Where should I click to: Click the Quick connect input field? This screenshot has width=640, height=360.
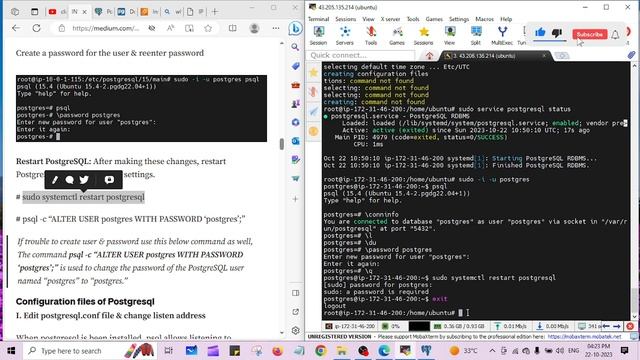[361, 55]
